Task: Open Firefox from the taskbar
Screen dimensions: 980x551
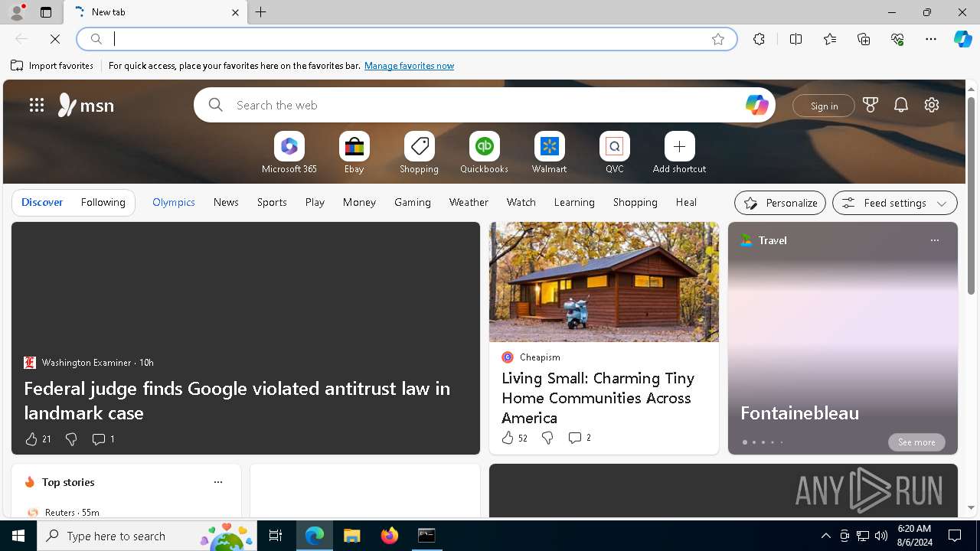Action: point(390,536)
